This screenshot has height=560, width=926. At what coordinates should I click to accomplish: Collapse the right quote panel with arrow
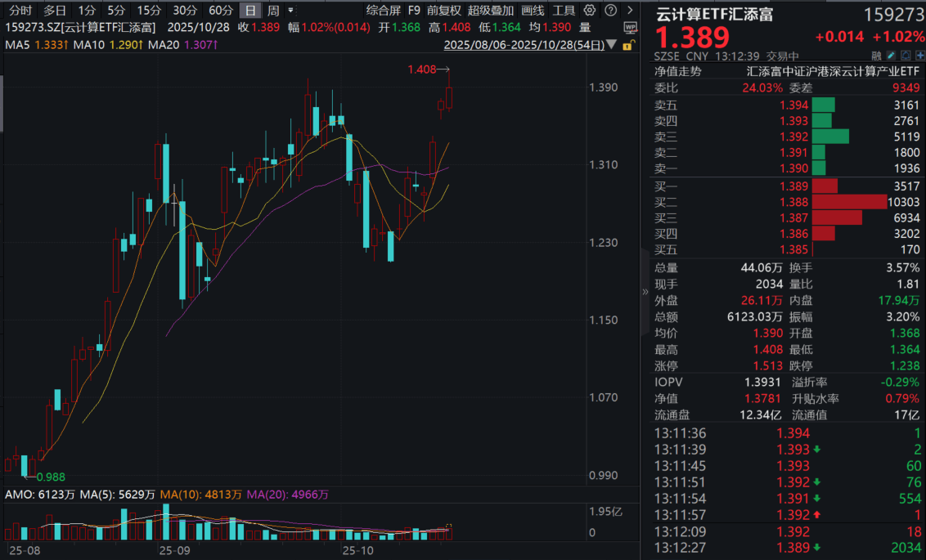(645, 290)
